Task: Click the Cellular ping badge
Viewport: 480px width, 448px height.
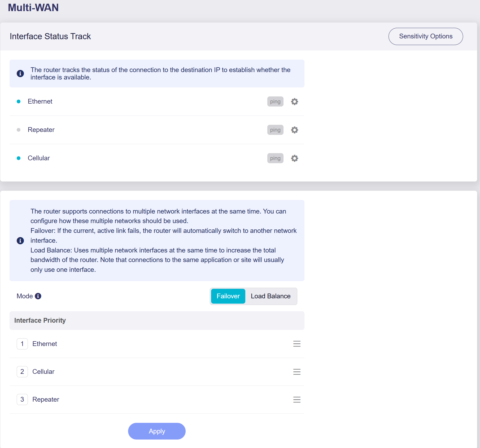Action: coord(275,158)
